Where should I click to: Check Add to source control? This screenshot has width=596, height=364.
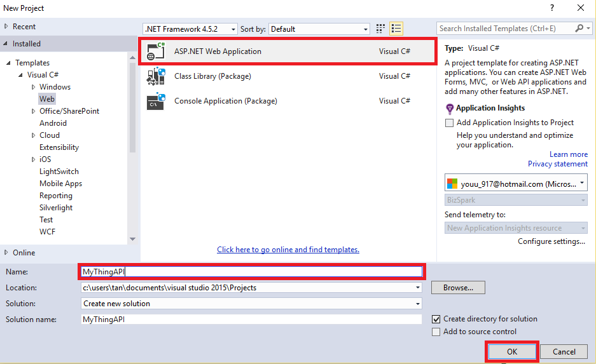[x=436, y=332]
